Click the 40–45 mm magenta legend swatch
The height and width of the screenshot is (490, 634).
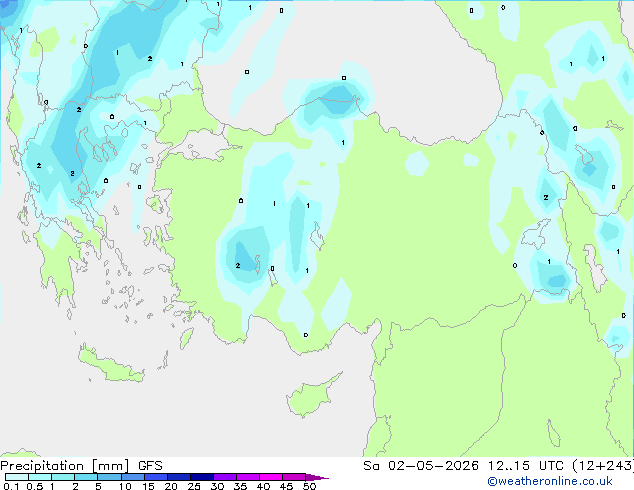(271, 477)
